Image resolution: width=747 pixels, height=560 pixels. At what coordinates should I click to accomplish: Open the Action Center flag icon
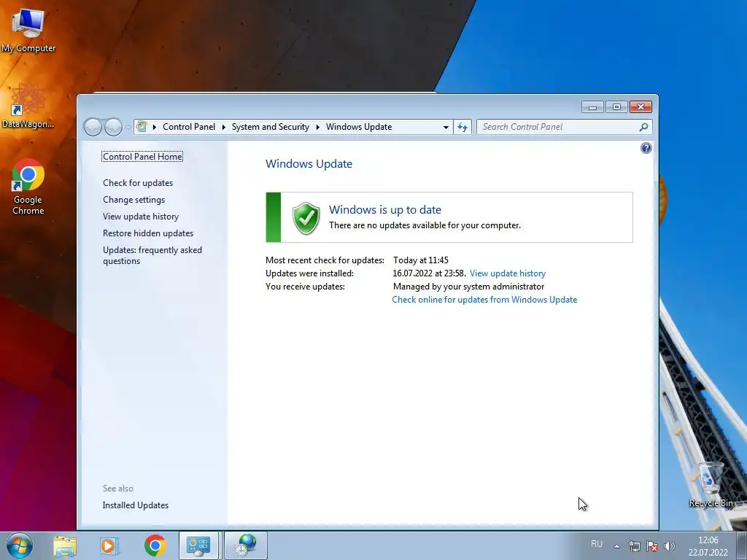point(652,545)
